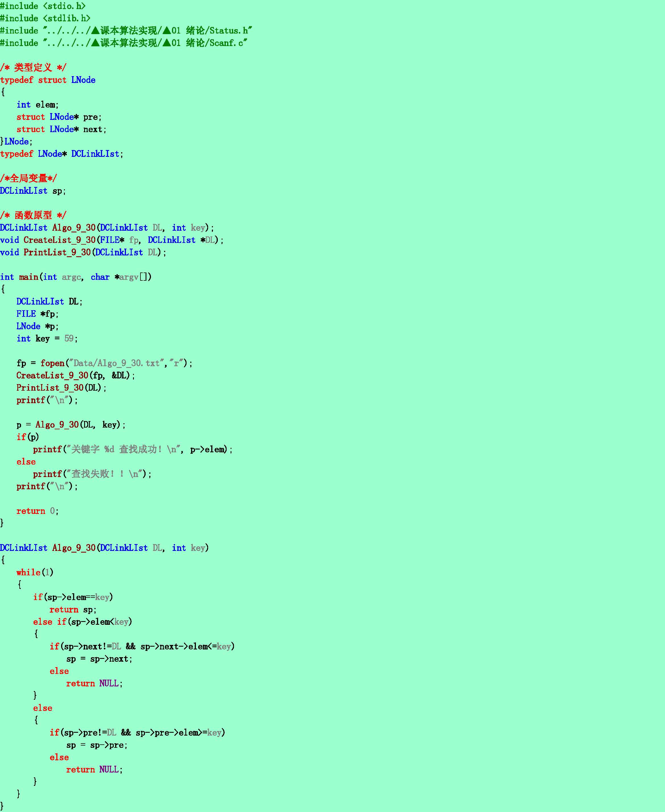
Task: Click the CreateList_9_30 function prototype
Action: (x=111, y=240)
